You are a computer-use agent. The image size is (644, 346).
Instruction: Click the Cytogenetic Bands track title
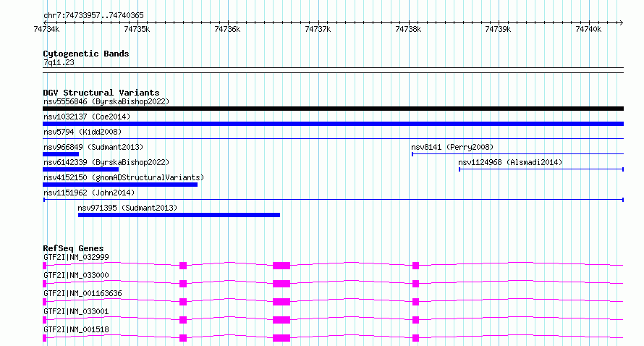point(86,54)
